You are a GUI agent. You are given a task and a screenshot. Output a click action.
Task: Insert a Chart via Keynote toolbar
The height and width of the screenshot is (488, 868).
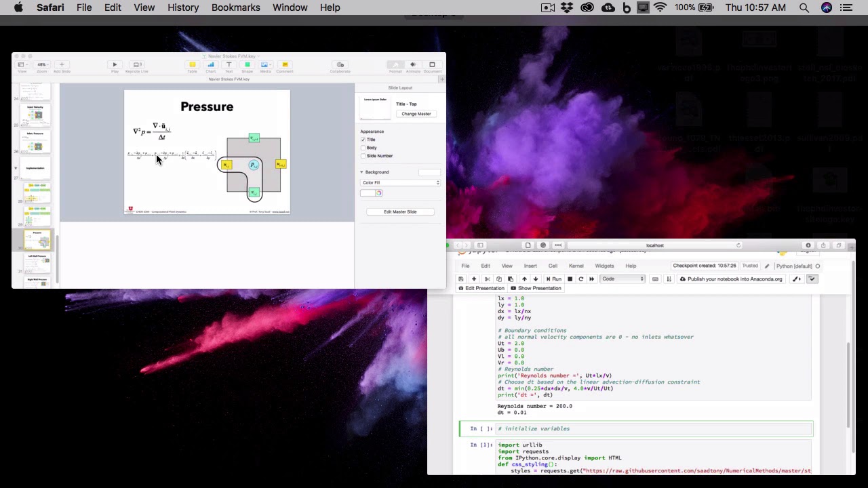point(211,65)
